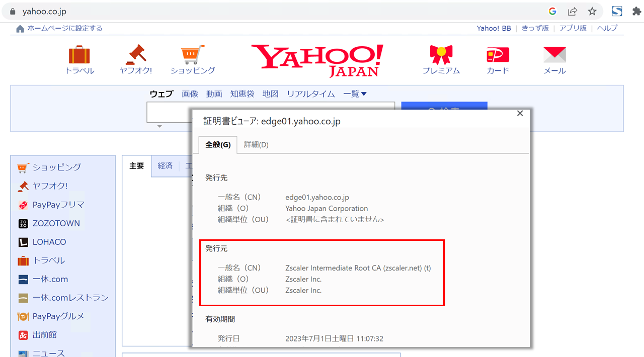Select the 動画 search category
This screenshot has width=644, height=357.
click(x=214, y=94)
